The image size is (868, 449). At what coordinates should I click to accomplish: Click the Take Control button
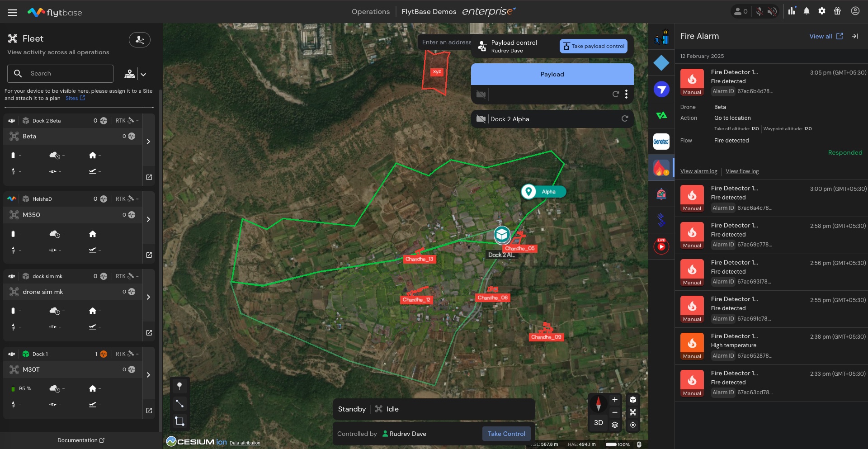[506, 434]
